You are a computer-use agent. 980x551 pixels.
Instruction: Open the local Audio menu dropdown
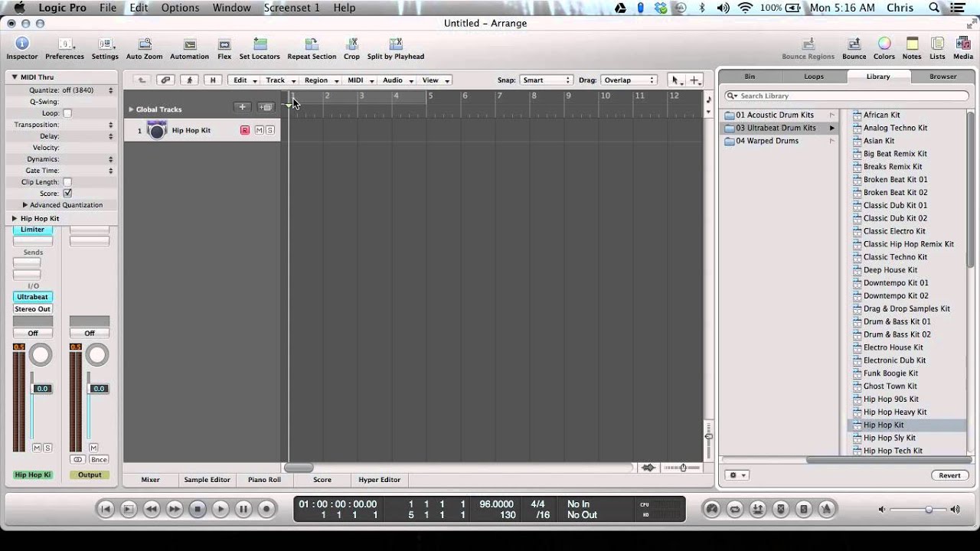[x=397, y=80]
